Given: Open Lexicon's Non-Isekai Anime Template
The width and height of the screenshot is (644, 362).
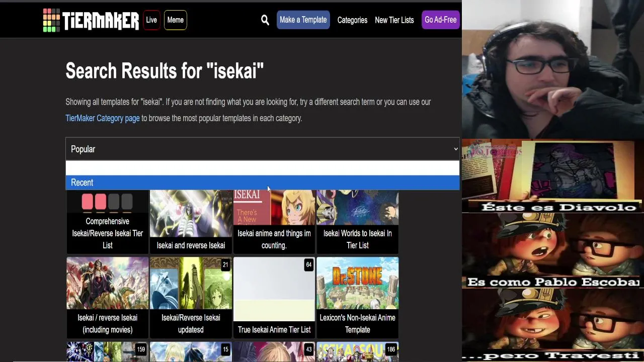Looking at the screenshot, I should click(x=358, y=297).
